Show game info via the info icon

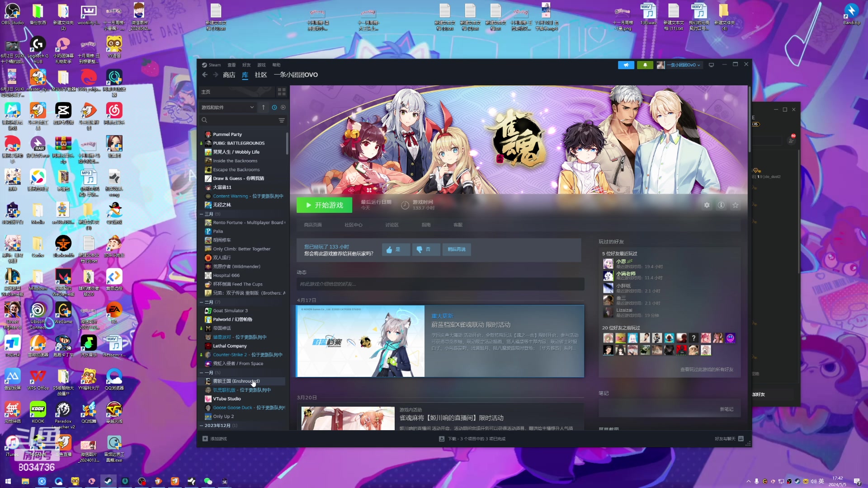click(x=721, y=205)
